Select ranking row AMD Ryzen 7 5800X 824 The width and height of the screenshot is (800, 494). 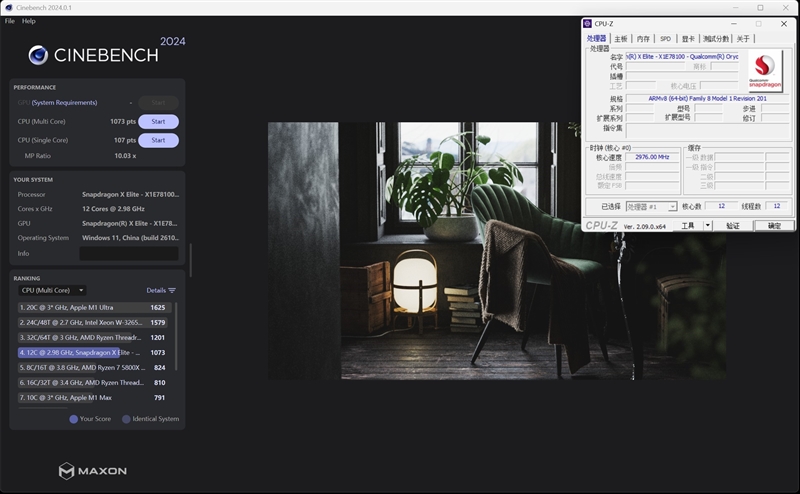[92, 367]
